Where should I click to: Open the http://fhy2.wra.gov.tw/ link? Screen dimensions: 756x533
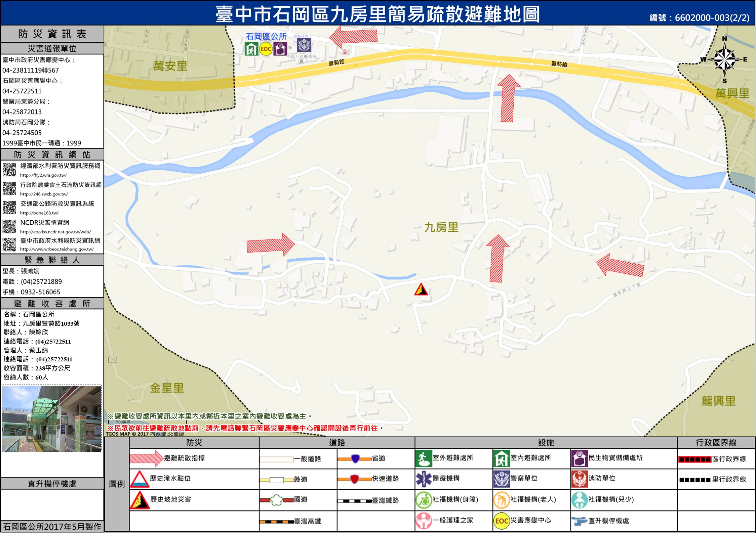43,175
